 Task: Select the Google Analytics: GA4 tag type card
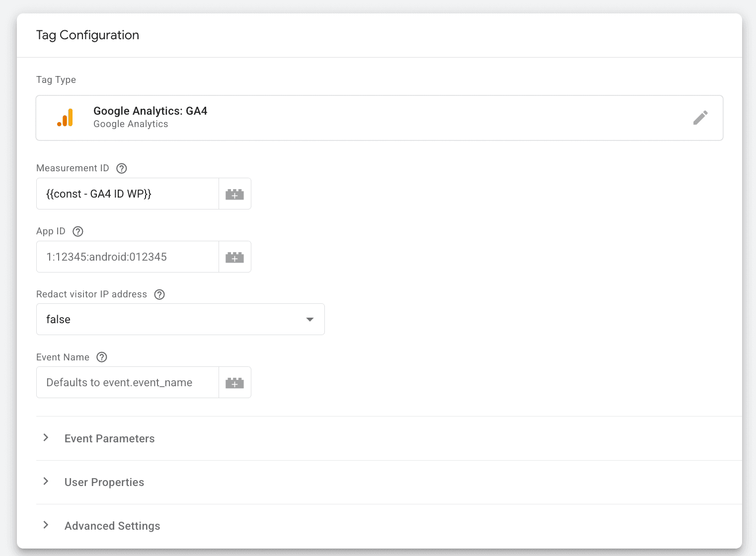379,118
